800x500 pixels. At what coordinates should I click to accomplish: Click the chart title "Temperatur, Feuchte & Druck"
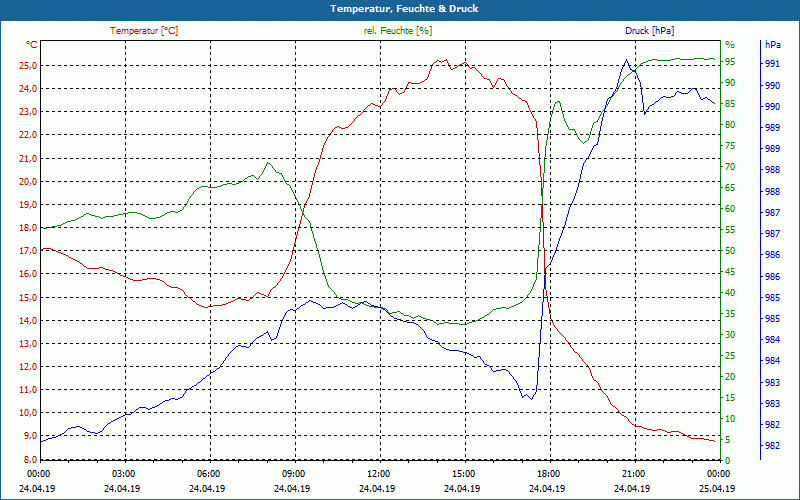(x=404, y=9)
